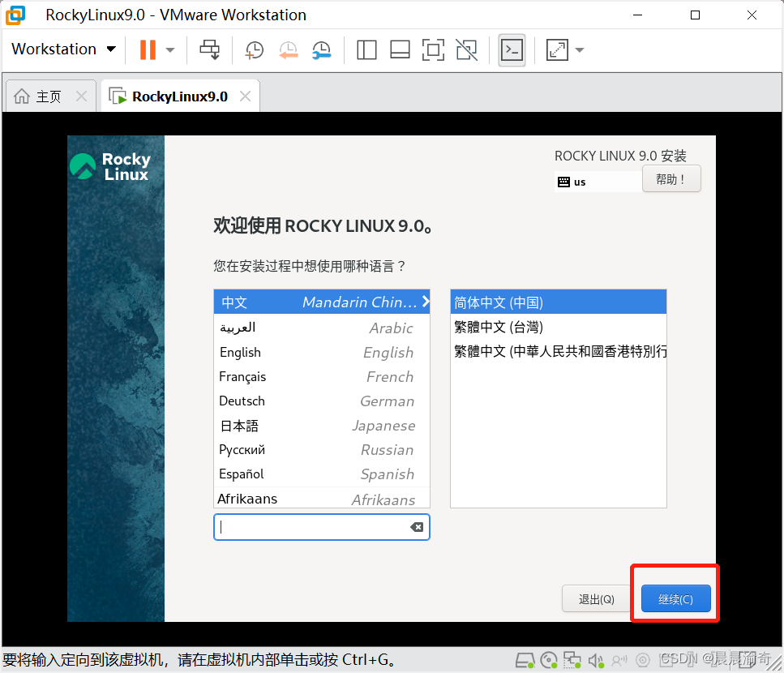The image size is (784, 673).
Task: Click the stretch guest display icon
Action: (x=557, y=50)
